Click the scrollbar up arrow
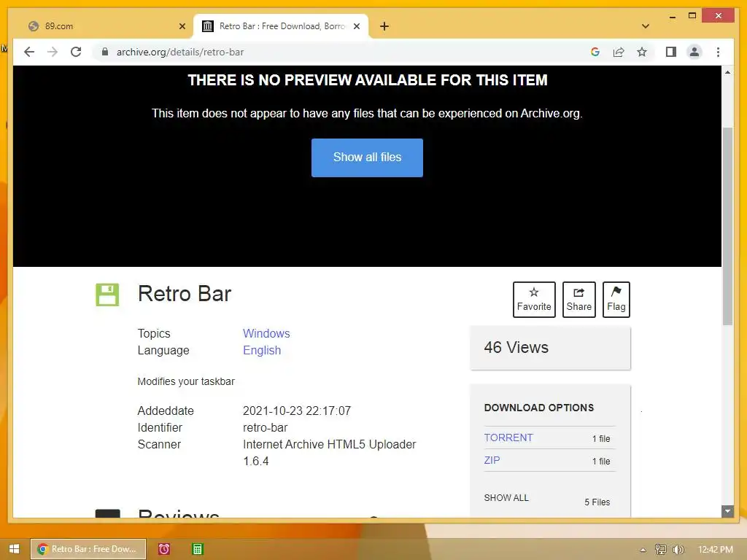The width and height of the screenshot is (747, 560). coord(727,72)
